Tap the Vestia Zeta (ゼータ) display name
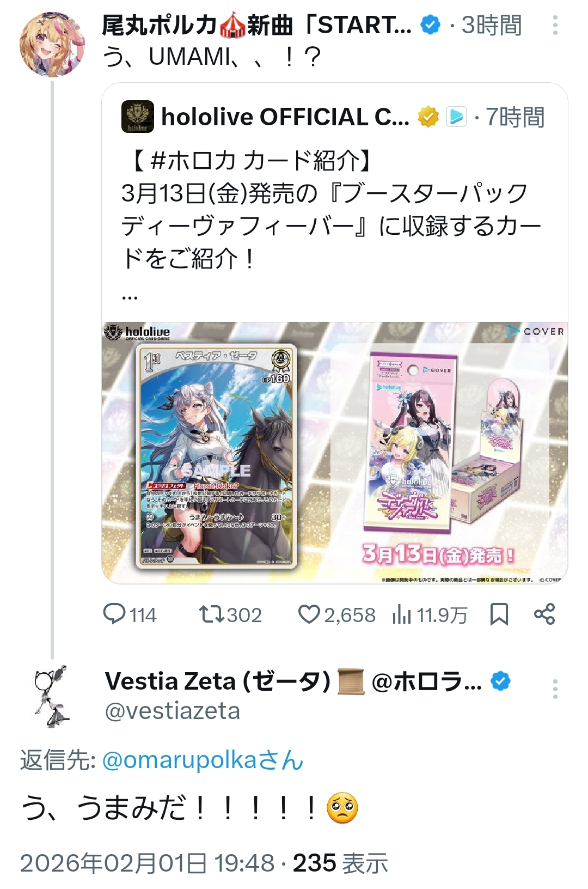The image size is (588, 889). pyautogui.click(x=218, y=681)
